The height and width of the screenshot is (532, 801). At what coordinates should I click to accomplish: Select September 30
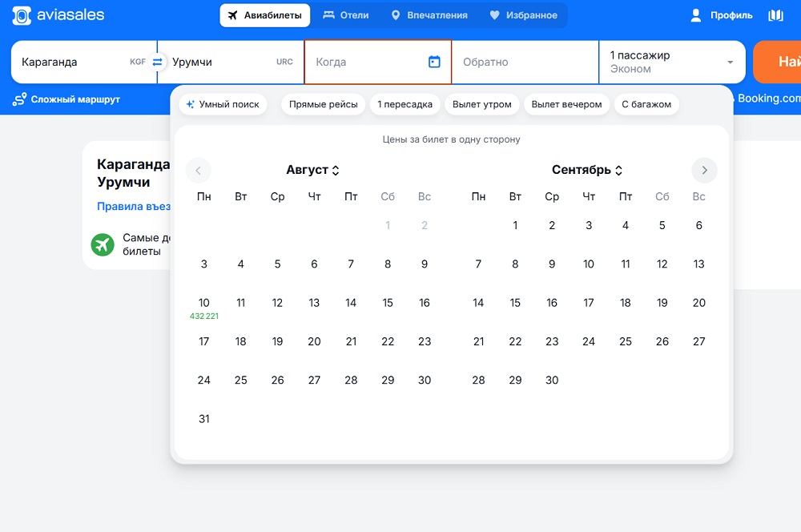point(552,381)
